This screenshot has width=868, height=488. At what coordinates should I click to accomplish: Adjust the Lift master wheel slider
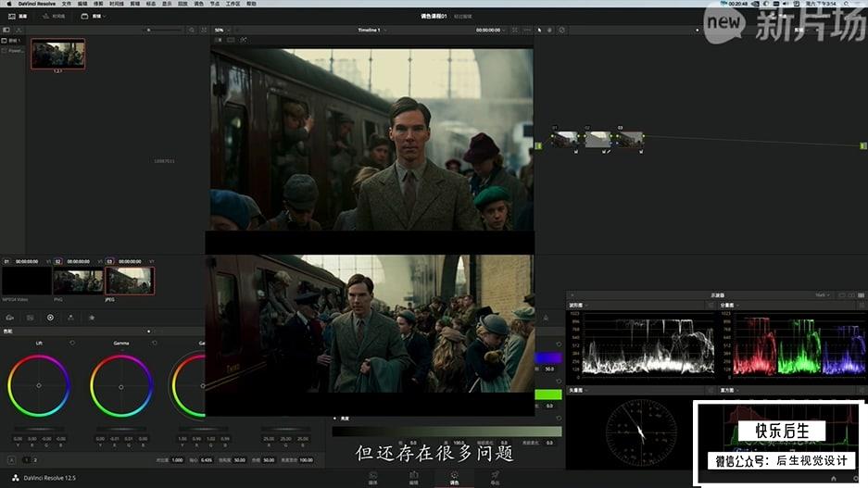pyautogui.click(x=39, y=429)
